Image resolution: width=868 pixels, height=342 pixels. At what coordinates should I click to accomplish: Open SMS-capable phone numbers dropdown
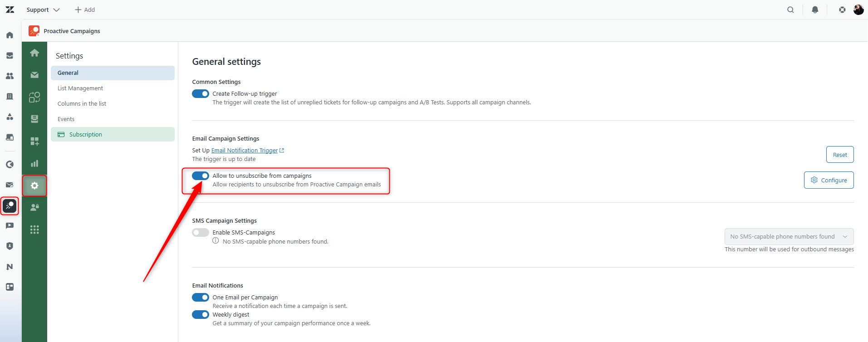[789, 236]
